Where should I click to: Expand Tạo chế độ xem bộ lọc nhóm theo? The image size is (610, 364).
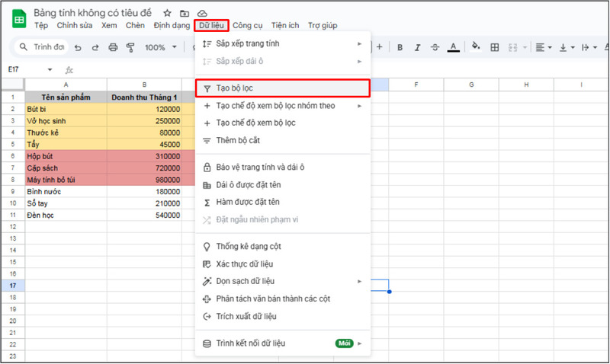pos(283,106)
